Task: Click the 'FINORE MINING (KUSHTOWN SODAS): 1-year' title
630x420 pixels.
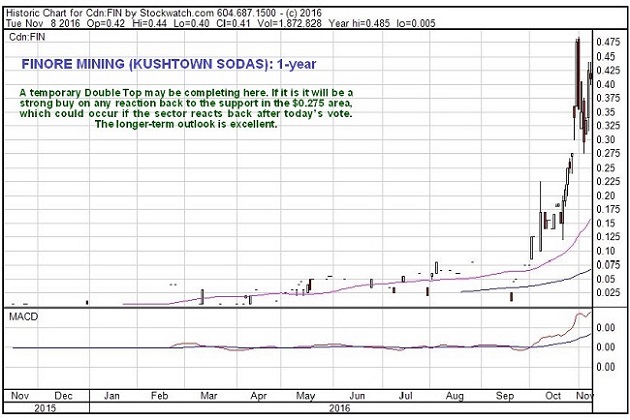Action: click(169, 64)
